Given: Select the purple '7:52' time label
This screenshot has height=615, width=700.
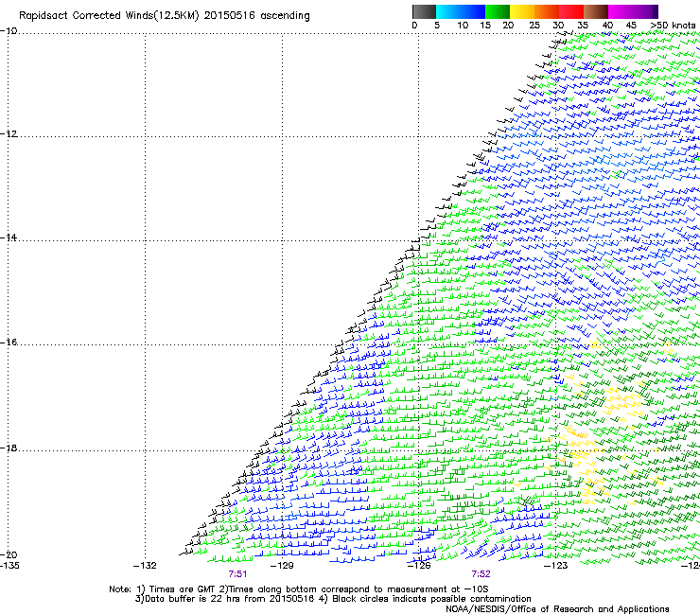Looking at the screenshot, I should pos(481,574).
